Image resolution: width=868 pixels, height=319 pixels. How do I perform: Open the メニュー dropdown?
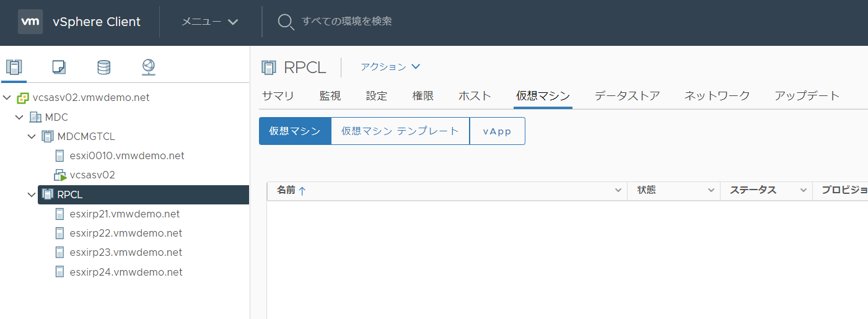210,22
